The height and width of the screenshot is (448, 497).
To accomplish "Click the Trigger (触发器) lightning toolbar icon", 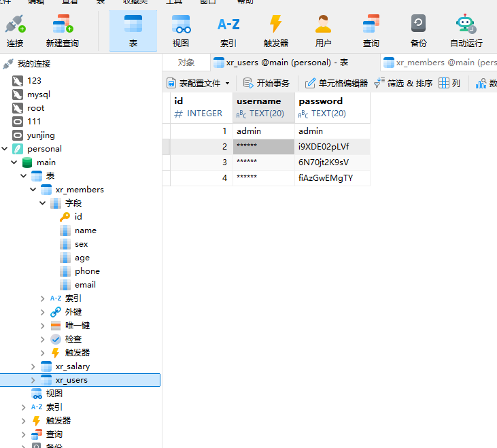I will [x=275, y=31].
